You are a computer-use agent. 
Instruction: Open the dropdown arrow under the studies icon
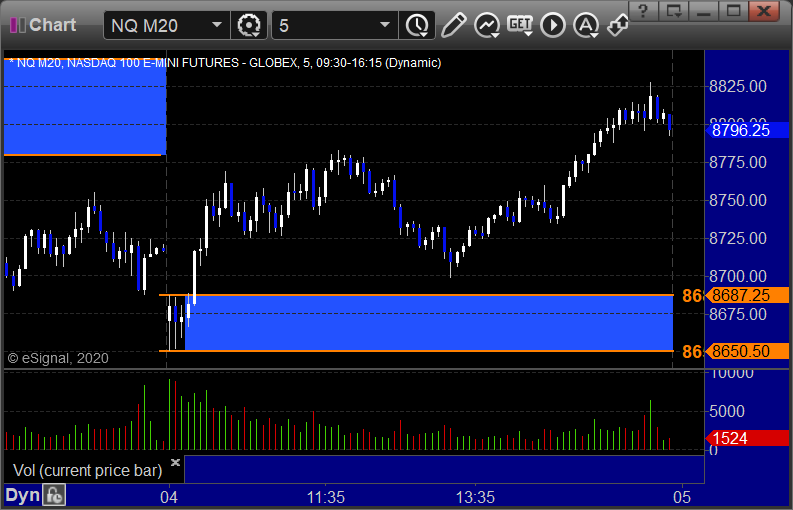pos(494,34)
